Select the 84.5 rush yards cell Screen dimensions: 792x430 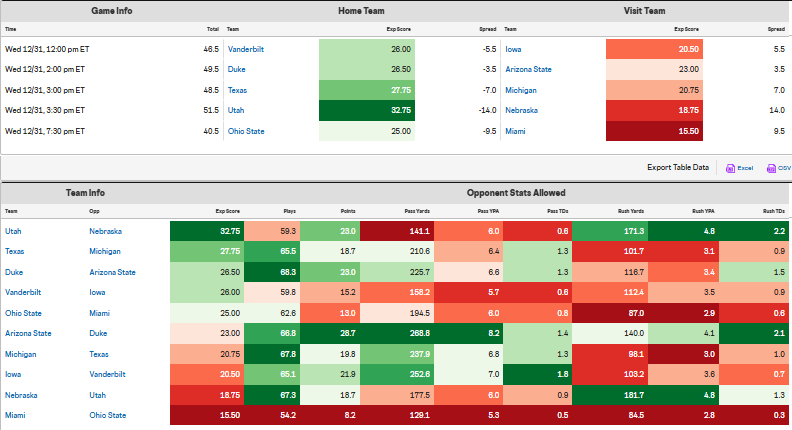click(610, 415)
